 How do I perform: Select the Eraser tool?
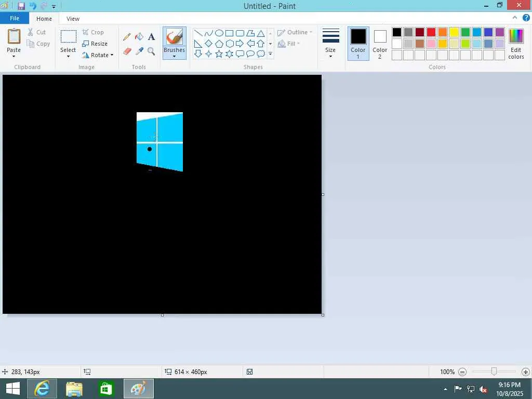[127, 51]
